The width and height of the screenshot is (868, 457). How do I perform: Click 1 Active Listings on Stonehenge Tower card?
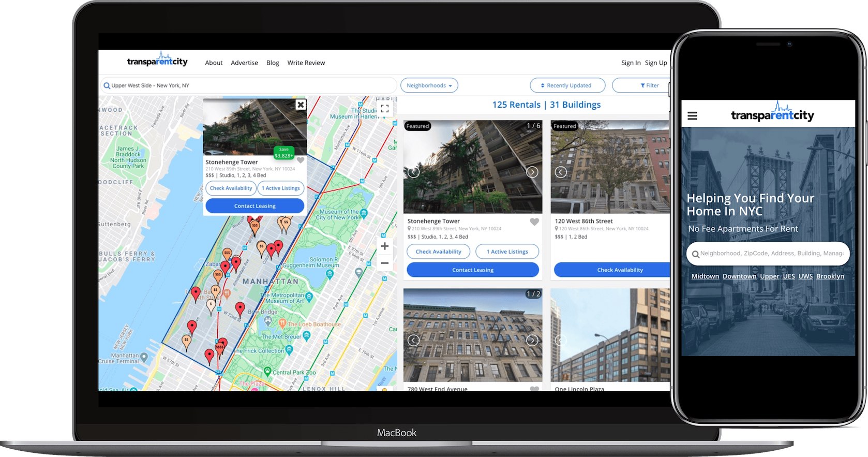pyautogui.click(x=507, y=252)
